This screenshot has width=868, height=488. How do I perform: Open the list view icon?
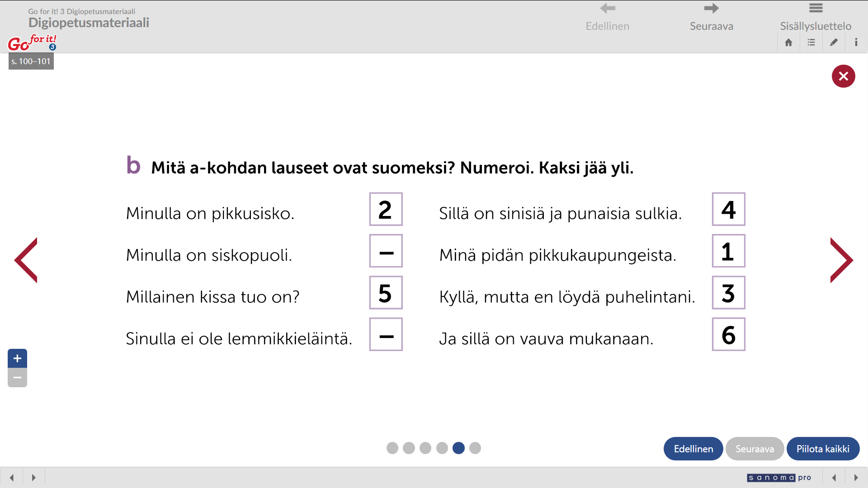(x=811, y=42)
